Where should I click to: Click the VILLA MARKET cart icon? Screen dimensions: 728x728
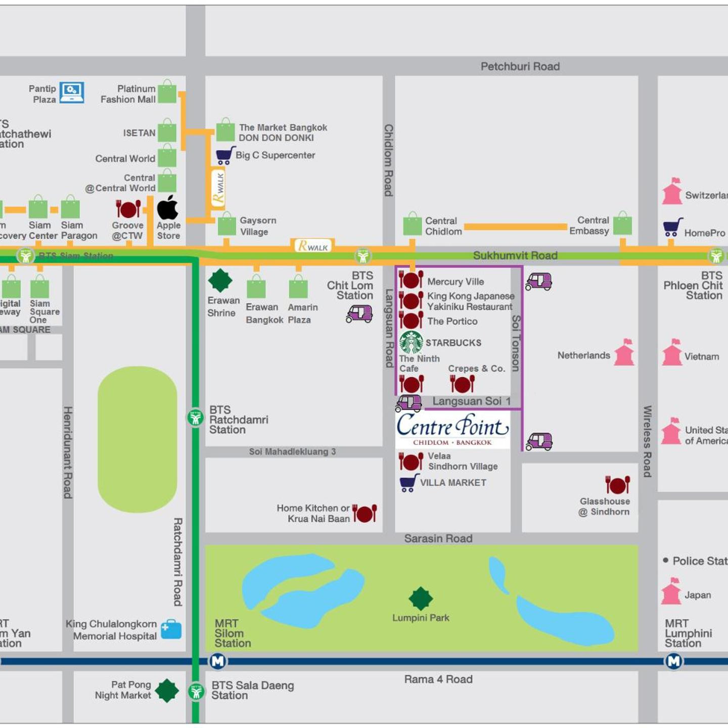tap(409, 483)
